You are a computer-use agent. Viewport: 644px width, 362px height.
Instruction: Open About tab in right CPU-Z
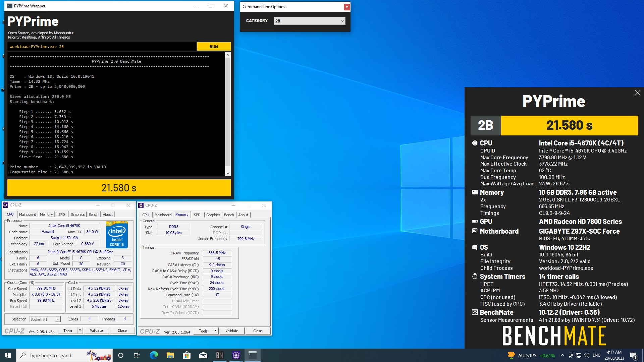point(243,215)
